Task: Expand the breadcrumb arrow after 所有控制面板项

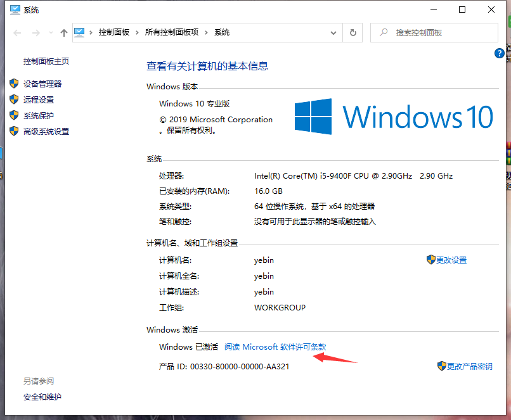Action: coord(206,32)
